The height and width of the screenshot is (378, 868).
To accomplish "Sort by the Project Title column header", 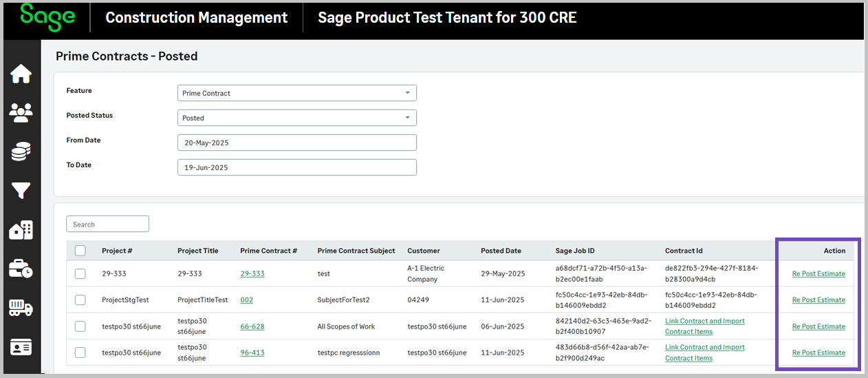I will pos(198,251).
